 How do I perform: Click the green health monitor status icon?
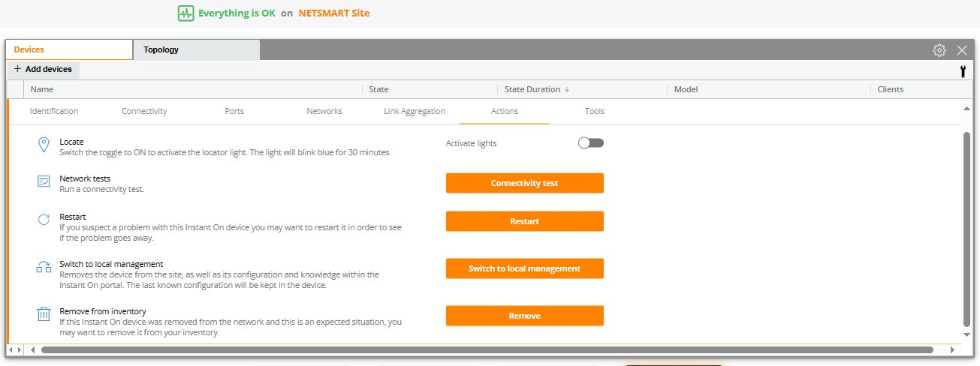coord(185,13)
